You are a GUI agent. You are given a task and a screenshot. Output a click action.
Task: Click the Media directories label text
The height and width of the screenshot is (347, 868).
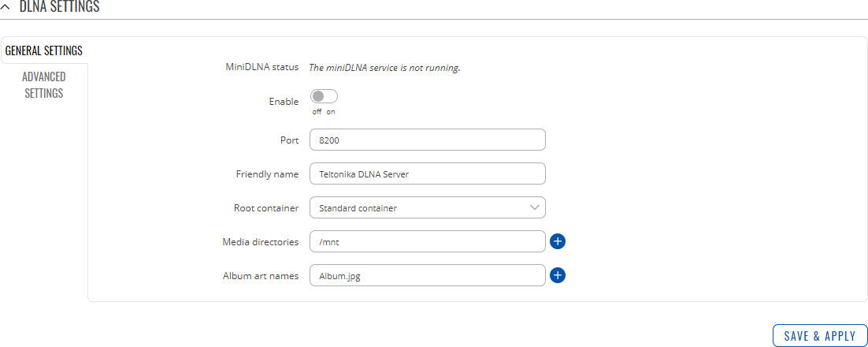[261, 242]
